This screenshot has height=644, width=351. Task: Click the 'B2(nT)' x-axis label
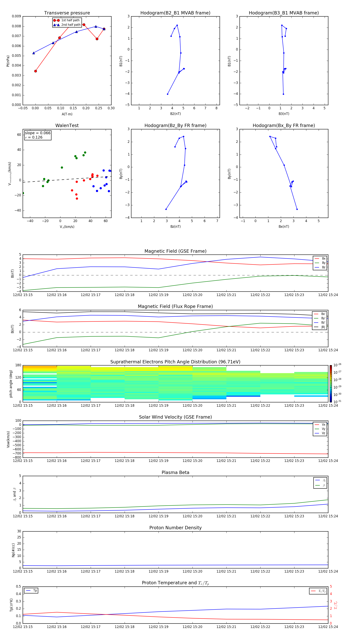pos(175,114)
